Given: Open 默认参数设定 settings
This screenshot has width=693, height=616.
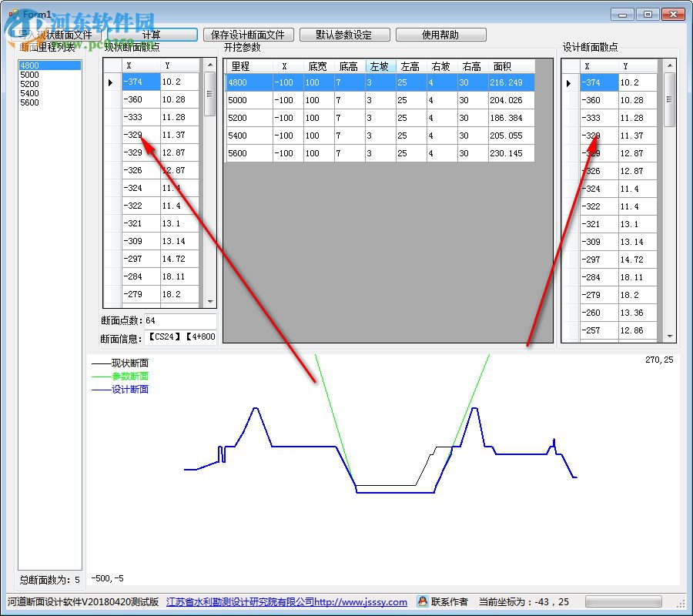Looking at the screenshot, I should (344, 35).
